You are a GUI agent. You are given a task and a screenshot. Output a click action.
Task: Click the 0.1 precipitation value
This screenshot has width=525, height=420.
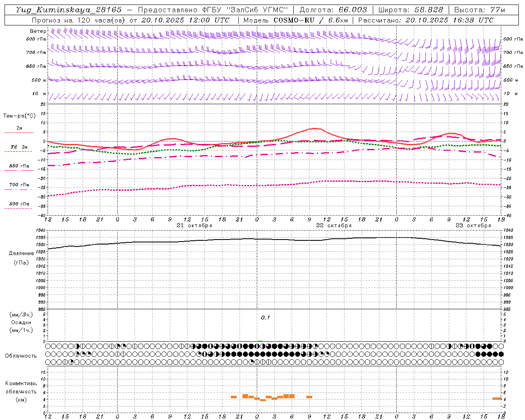click(x=265, y=317)
